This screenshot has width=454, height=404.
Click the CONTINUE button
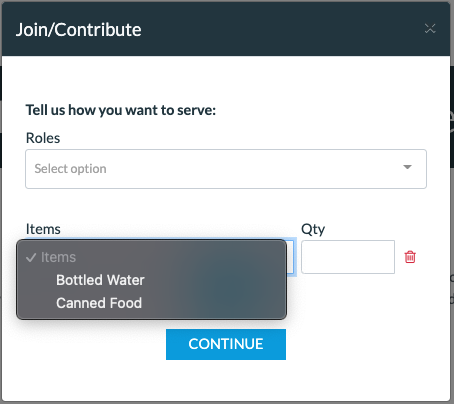(x=226, y=344)
